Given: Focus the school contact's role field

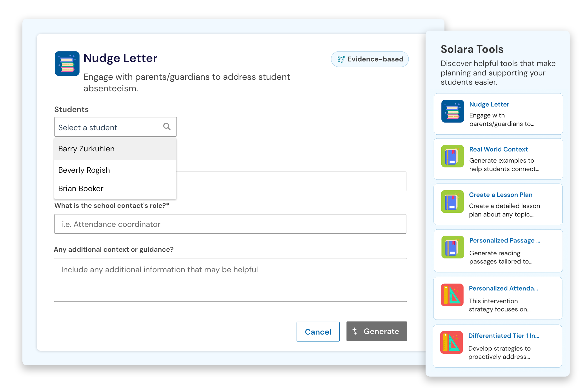Looking at the screenshot, I should coord(230,224).
